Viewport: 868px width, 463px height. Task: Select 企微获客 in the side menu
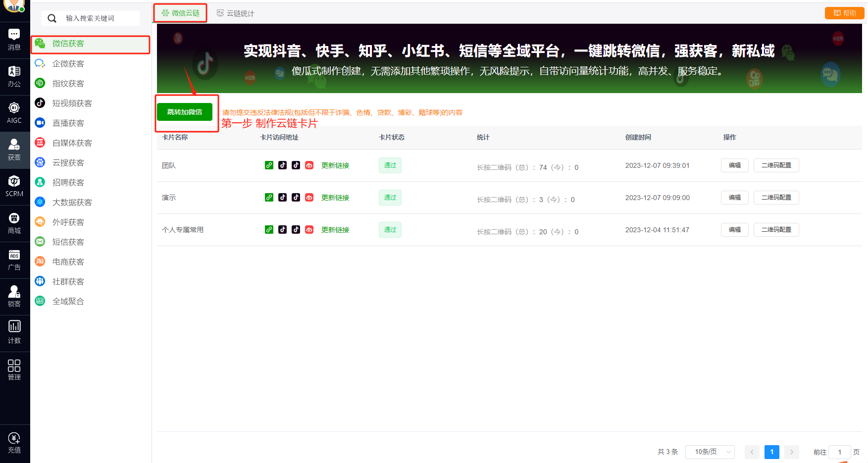coord(91,63)
